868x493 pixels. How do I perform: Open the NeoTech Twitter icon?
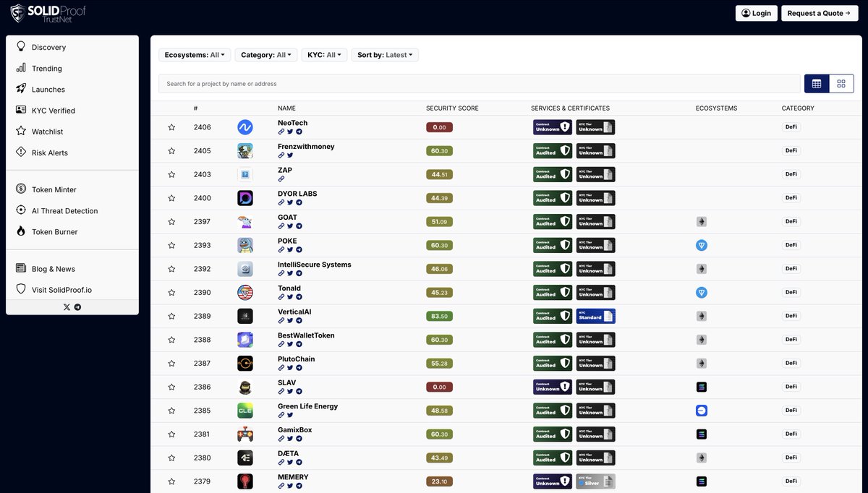[290, 132]
